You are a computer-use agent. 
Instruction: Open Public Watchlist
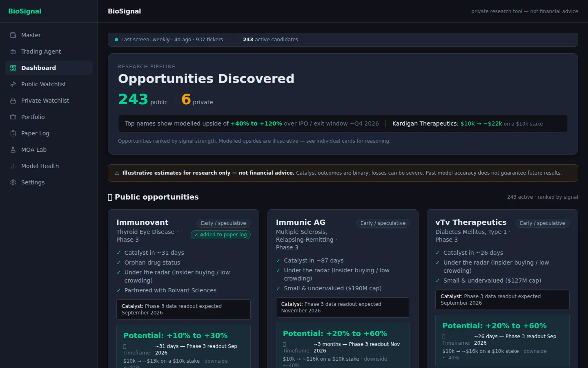pyautogui.click(x=49, y=84)
